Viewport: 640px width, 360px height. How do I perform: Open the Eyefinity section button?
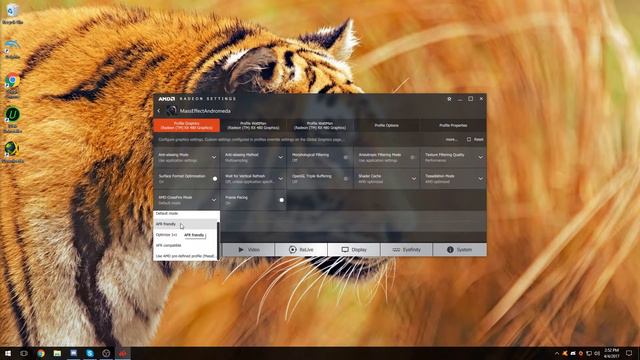pyautogui.click(x=407, y=249)
